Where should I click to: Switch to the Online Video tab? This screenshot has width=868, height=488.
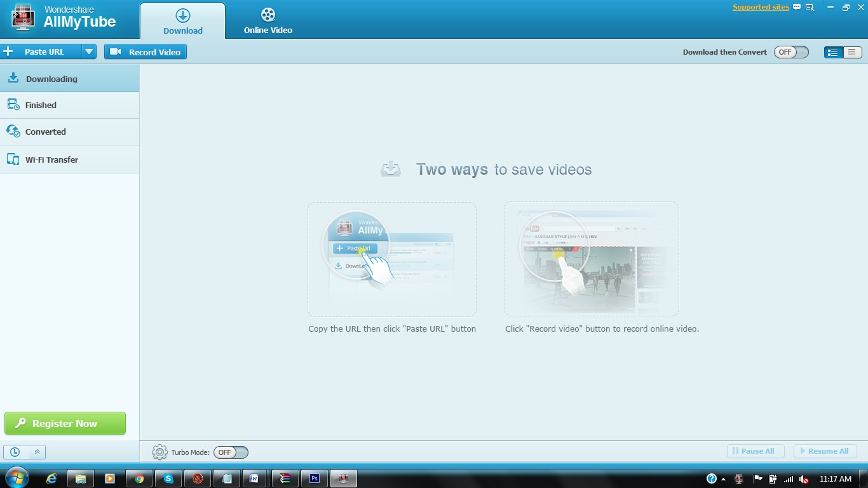pos(268,21)
